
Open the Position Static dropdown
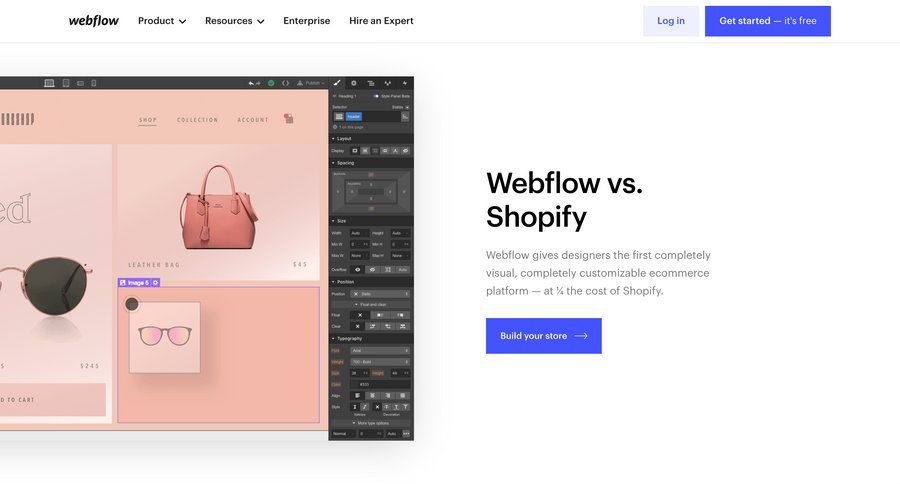(380, 294)
